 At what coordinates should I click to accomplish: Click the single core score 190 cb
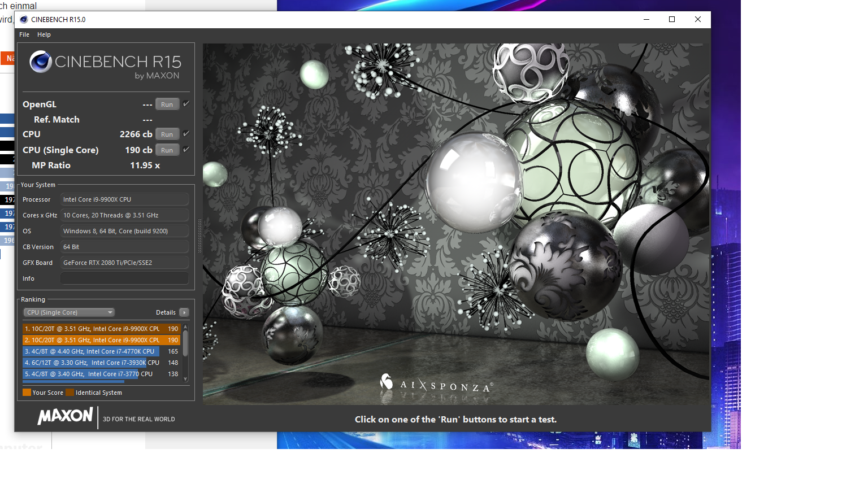coord(138,150)
